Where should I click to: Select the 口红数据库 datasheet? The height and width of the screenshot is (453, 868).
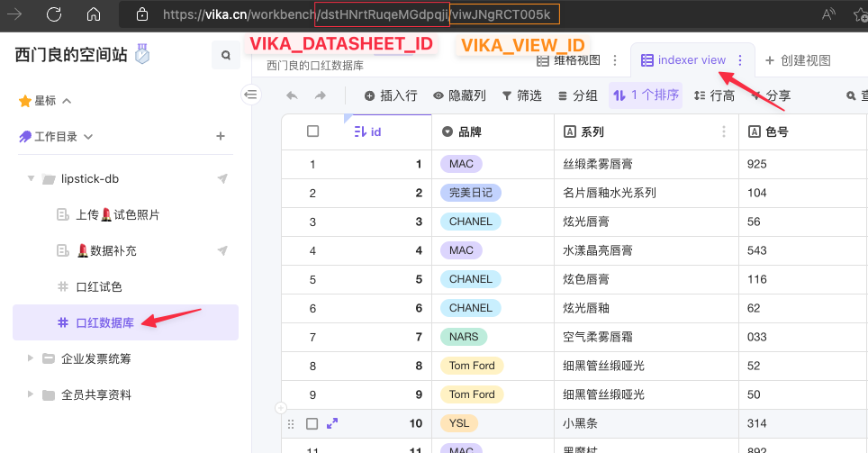pyautogui.click(x=126, y=322)
